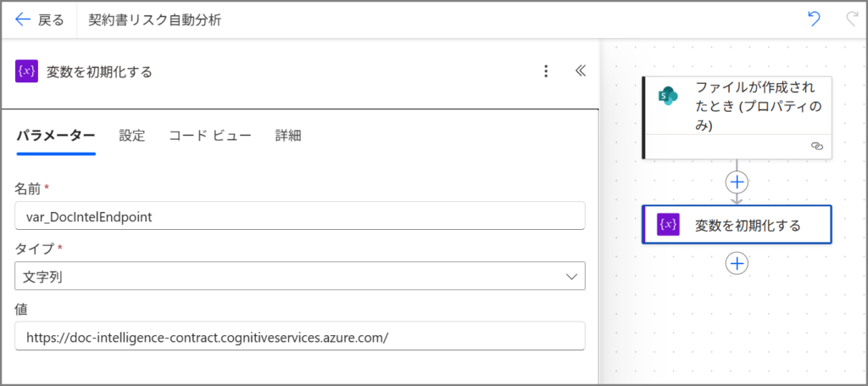Viewport: 868px width, 386px height.
Task: Click the redo arrow icon
Action: coord(851,20)
